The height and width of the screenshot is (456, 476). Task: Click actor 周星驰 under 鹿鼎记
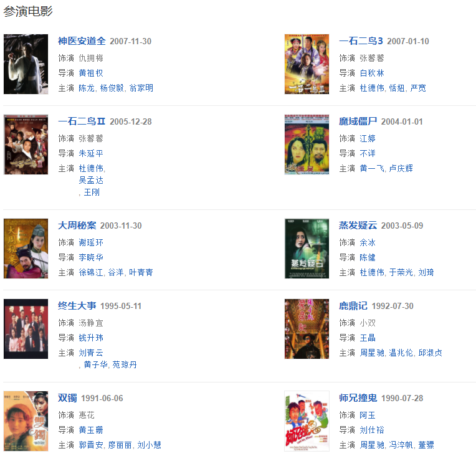(372, 353)
